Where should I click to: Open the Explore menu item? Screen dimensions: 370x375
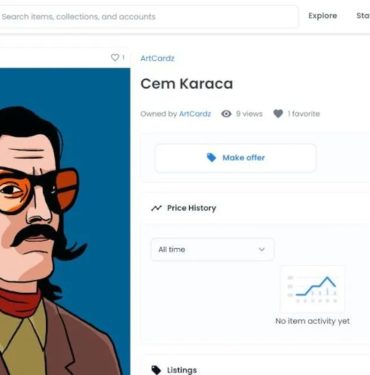[x=322, y=16]
